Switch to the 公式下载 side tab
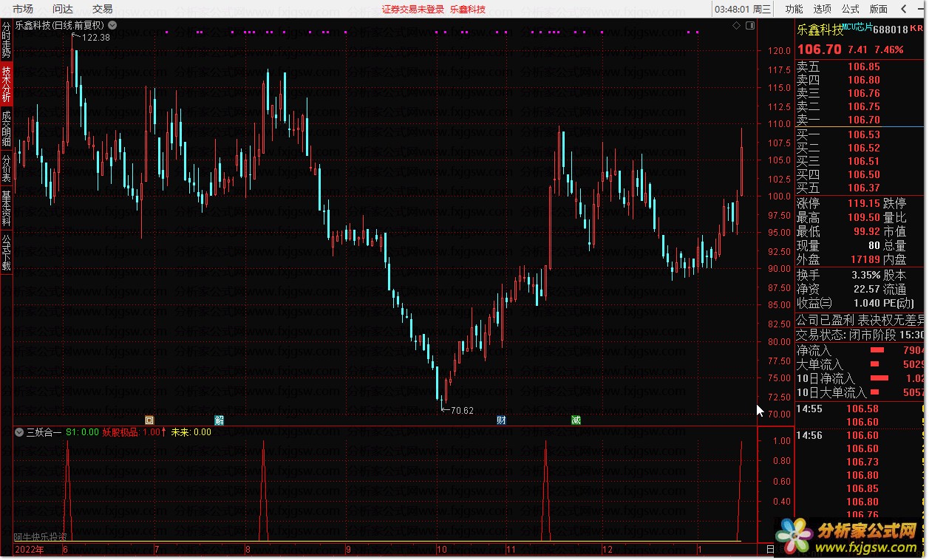The image size is (929, 560). pos(6,252)
